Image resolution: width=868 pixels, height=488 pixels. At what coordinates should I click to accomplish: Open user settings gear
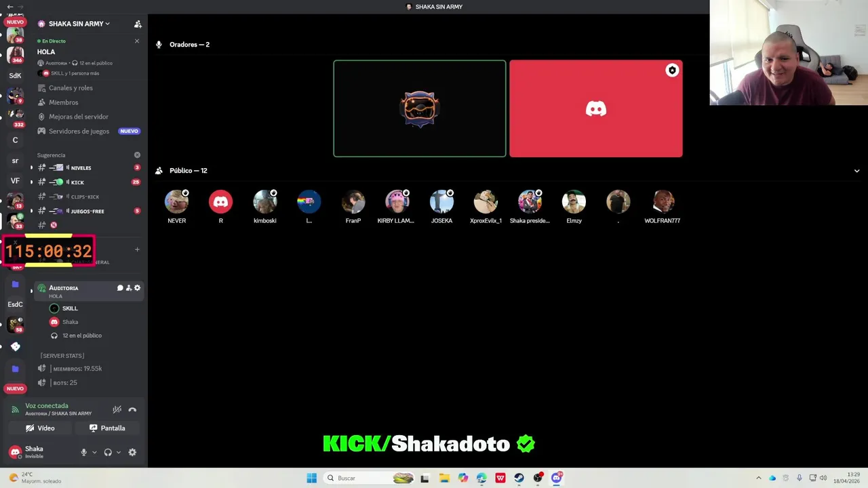coord(132,452)
